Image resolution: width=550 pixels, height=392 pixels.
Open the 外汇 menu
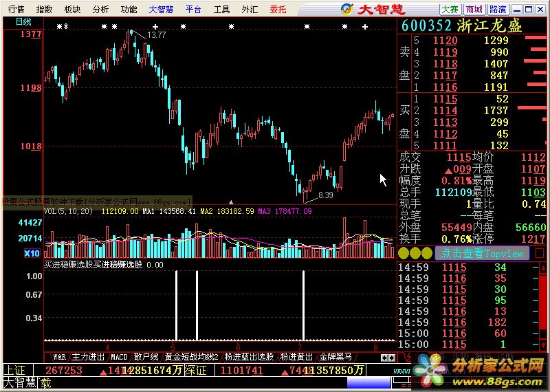250,9
